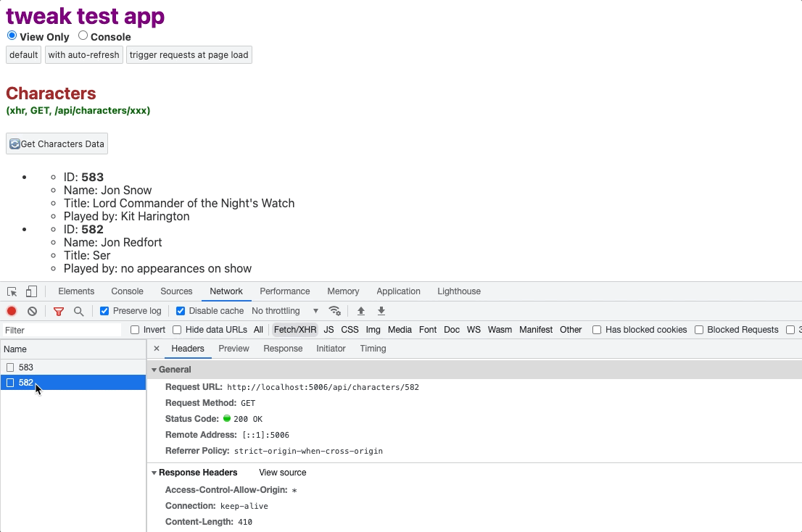The image size is (802, 532).
Task: Close the request details panel
Action: tap(157, 349)
